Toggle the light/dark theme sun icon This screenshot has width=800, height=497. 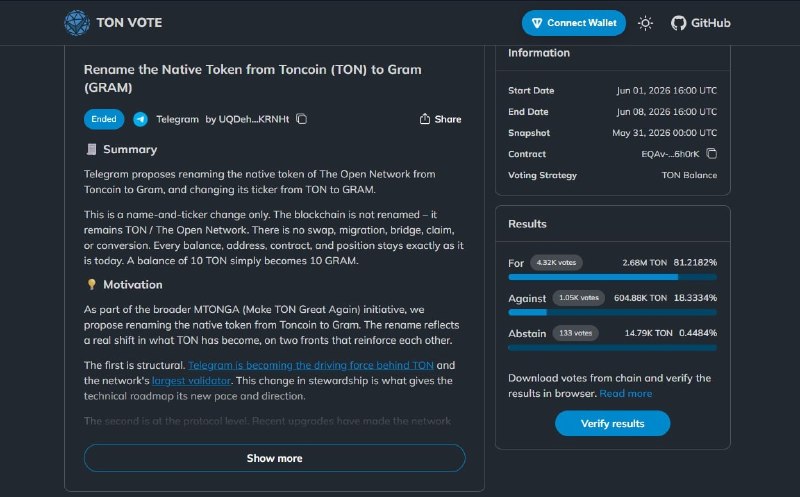coord(645,23)
